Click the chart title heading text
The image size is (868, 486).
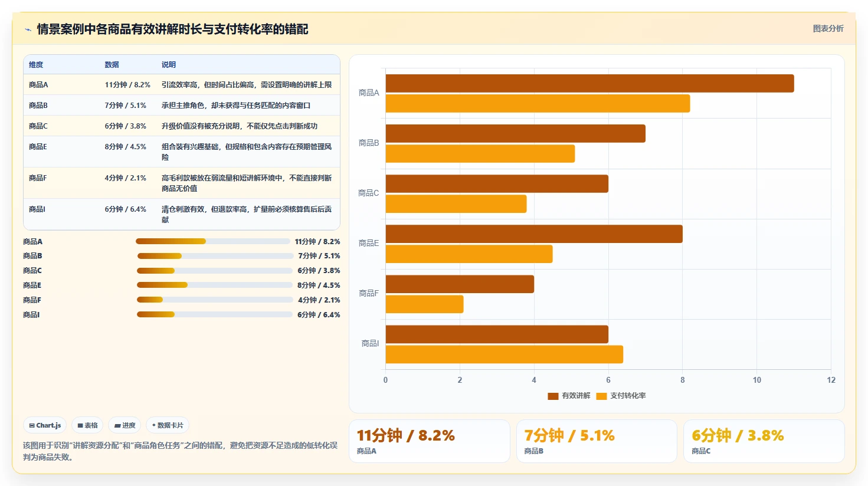coord(172,29)
